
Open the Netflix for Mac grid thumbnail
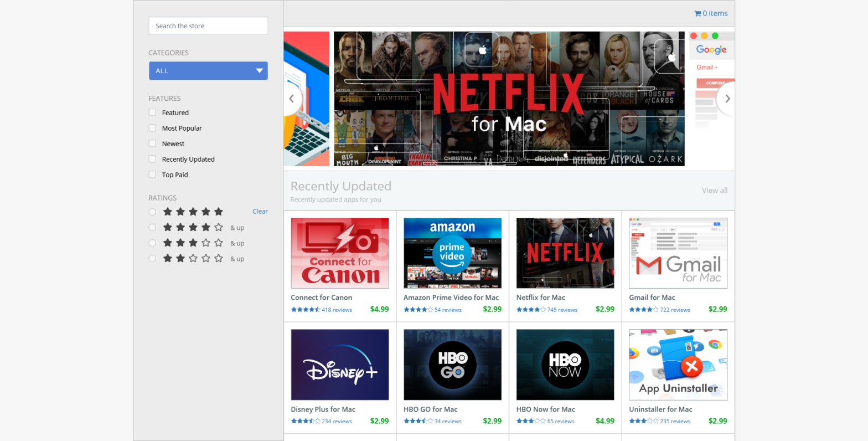565,253
